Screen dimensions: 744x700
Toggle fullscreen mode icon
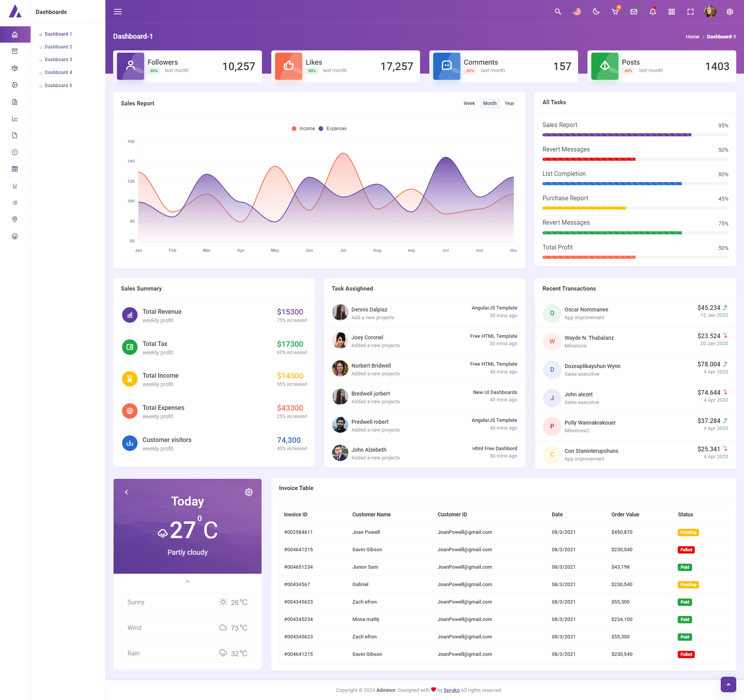691,12
